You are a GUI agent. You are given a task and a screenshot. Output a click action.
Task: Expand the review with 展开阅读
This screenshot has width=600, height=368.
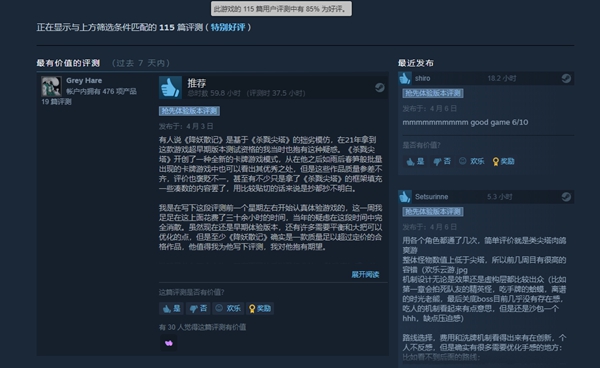click(365, 274)
